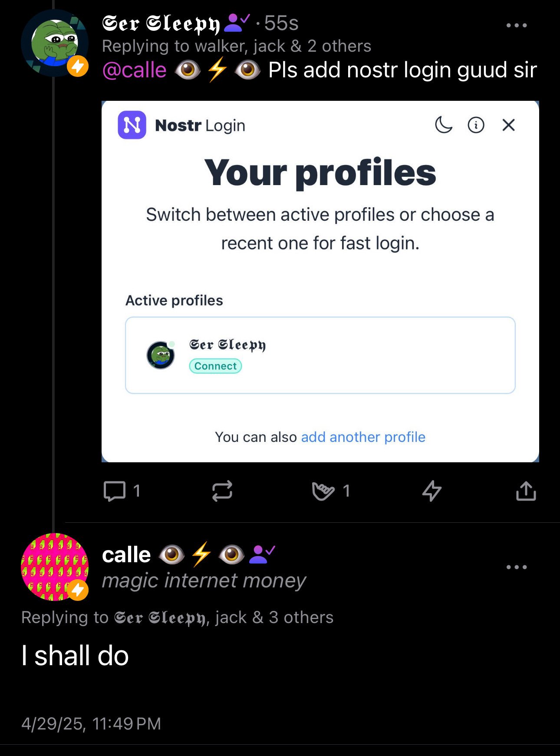The width and height of the screenshot is (560, 756).
Task: Open calle's pink patterned avatar
Action: (x=55, y=567)
